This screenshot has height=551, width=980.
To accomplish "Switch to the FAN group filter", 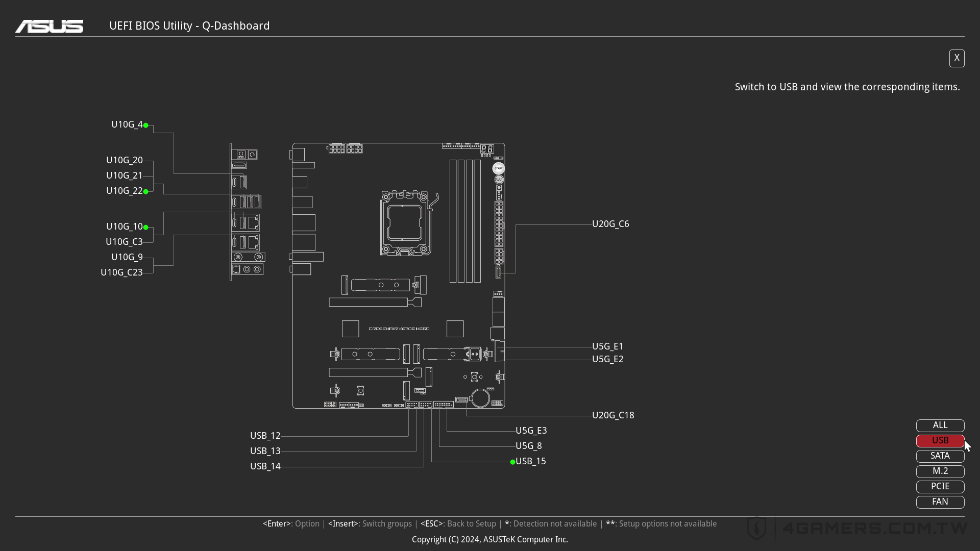I will [940, 502].
